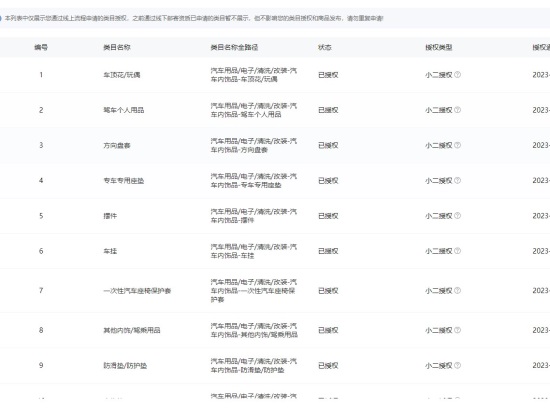Select the 专车专用座垫 category name cell

123,181
